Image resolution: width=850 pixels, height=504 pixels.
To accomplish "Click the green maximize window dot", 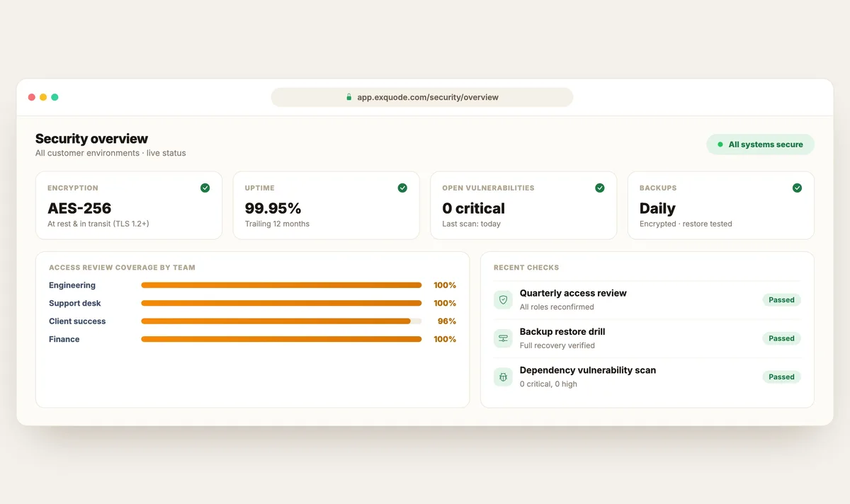I will tap(55, 97).
